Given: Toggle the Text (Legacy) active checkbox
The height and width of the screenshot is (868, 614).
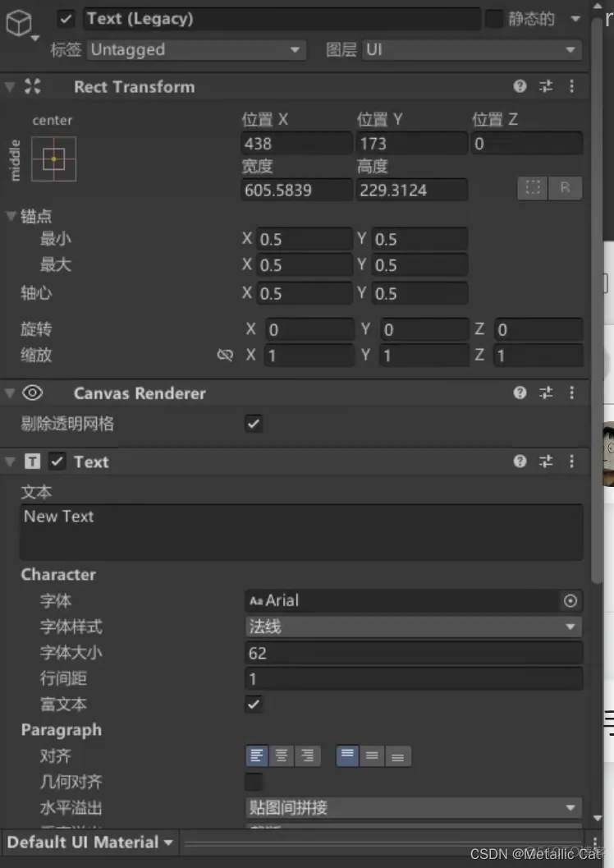Looking at the screenshot, I should click(x=66, y=19).
